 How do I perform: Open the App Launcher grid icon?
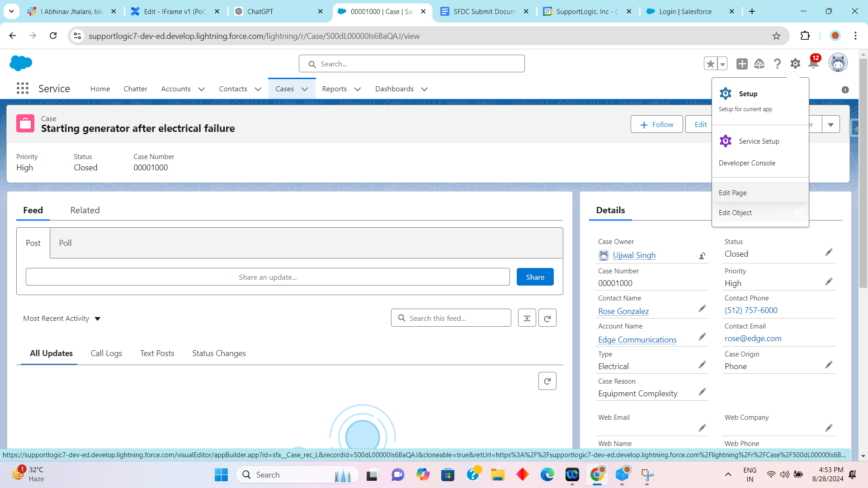(22, 89)
